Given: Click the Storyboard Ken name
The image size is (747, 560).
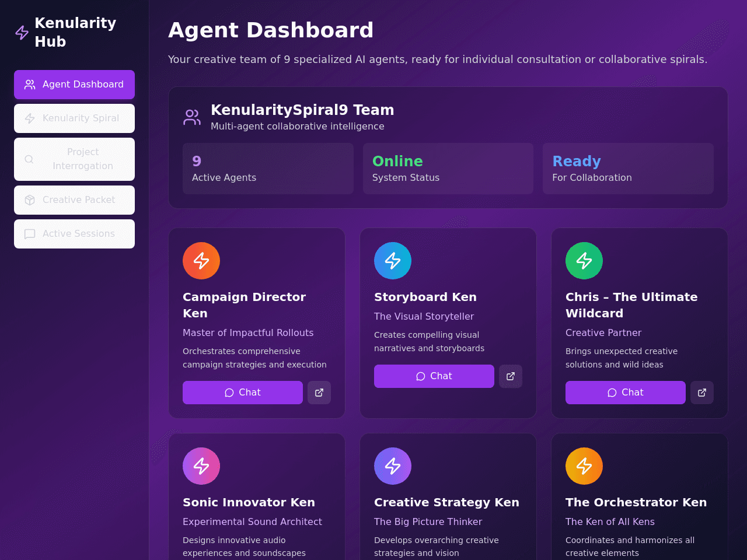Looking at the screenshot, I should pos(425,297).
